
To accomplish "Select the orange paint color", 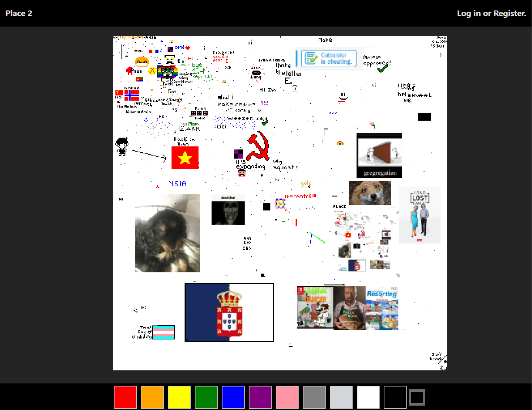I will point(152,397).
